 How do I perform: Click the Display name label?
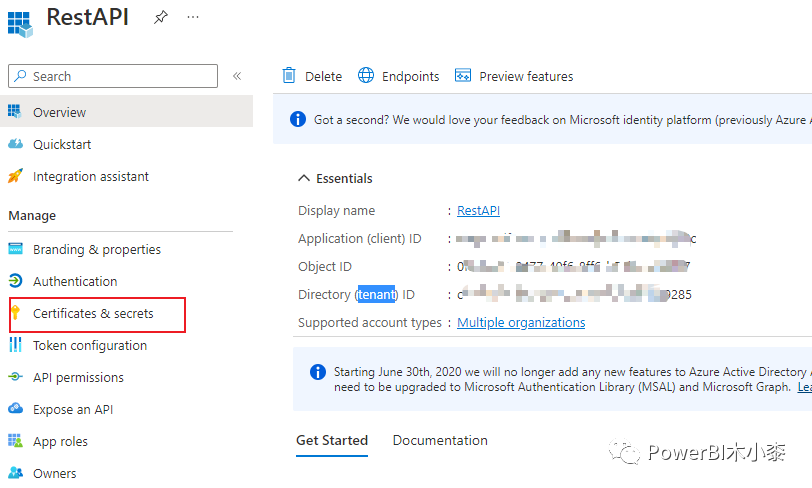pyautogui.click(x=337, y=210)
